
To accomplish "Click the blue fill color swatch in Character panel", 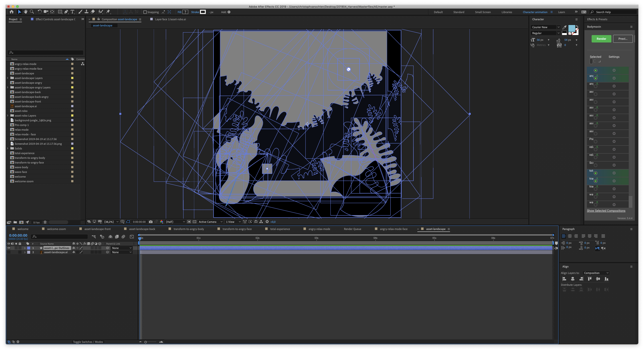I will (x=571, y=28).
